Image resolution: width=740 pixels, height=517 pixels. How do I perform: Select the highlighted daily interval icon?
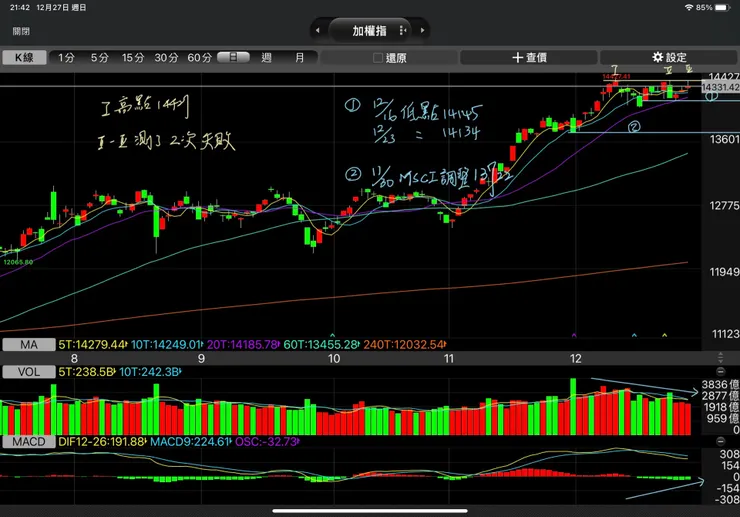(233, 57)
